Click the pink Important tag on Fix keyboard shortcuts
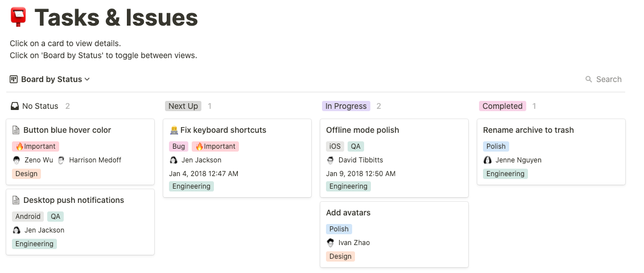Screen dimensions: 644x273 (x=215, y=146)
